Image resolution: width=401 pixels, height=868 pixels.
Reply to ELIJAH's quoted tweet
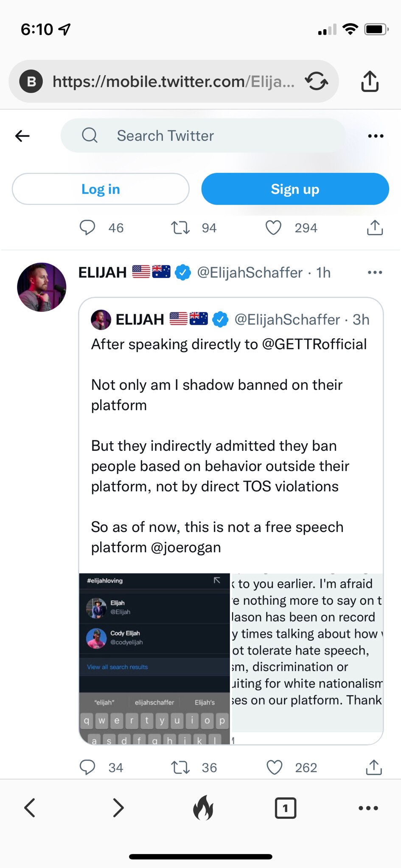tap(88, 767)
